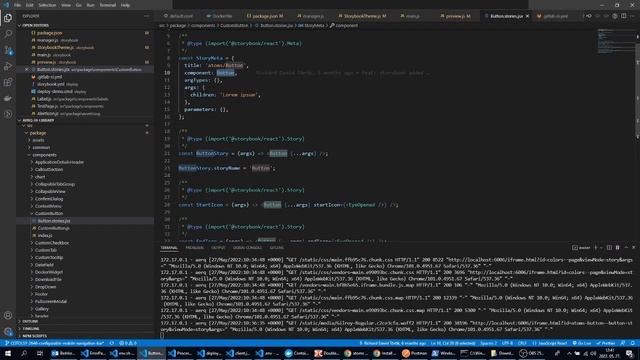
Task: Click the code minimap overview
Action: (x=616, y=41)
